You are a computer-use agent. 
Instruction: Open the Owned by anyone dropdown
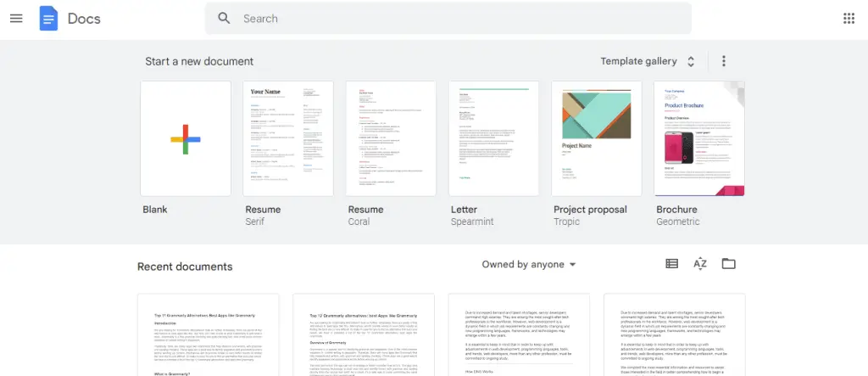tap(529, 265)
